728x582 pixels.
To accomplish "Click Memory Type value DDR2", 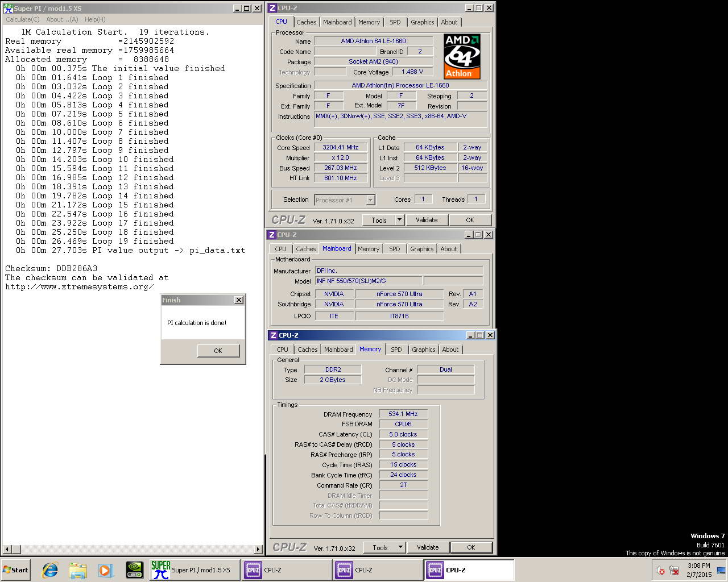I will 333,369.
